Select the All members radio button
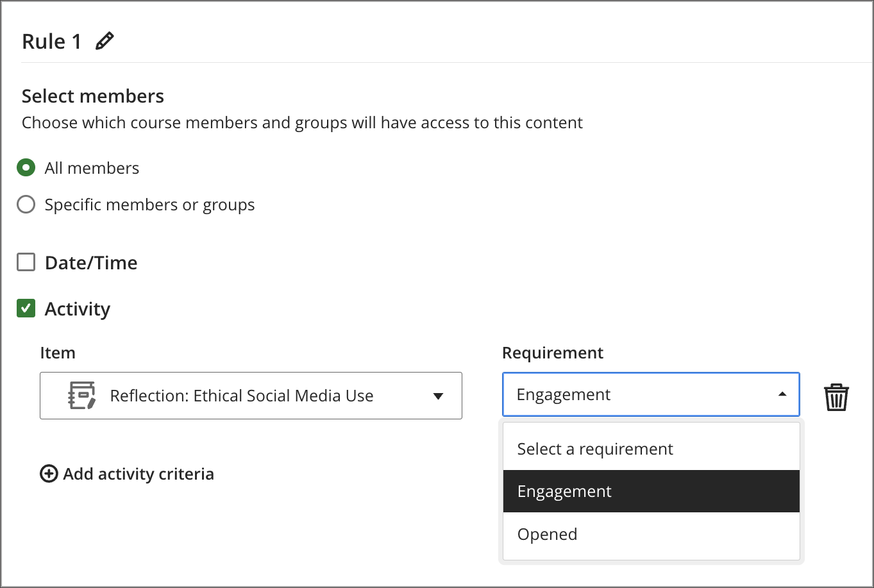Viewport: 874px width, 588px height. (26, 168)
